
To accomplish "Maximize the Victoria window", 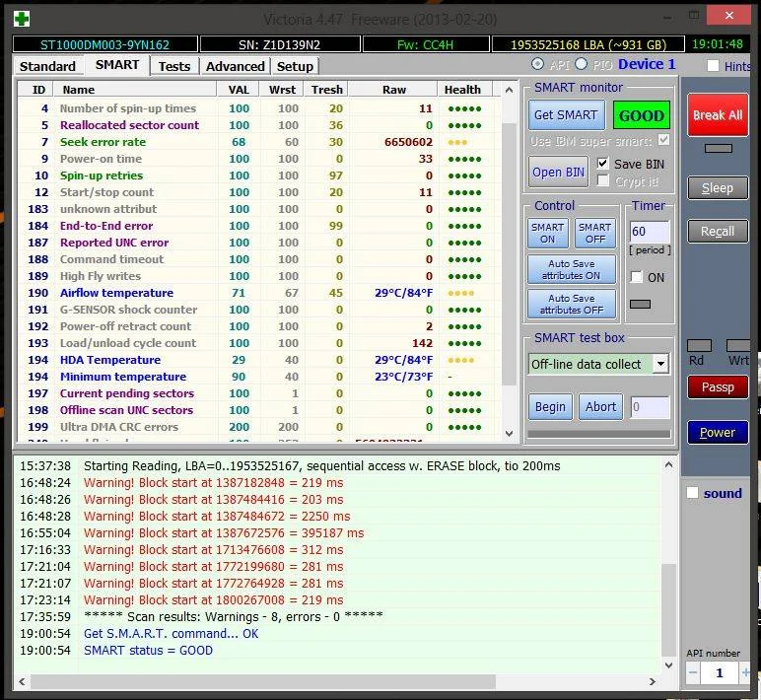I will pos(694,16).
